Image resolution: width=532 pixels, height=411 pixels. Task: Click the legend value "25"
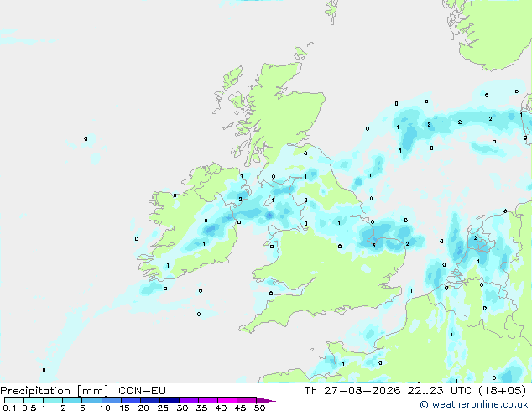[163, 408]
